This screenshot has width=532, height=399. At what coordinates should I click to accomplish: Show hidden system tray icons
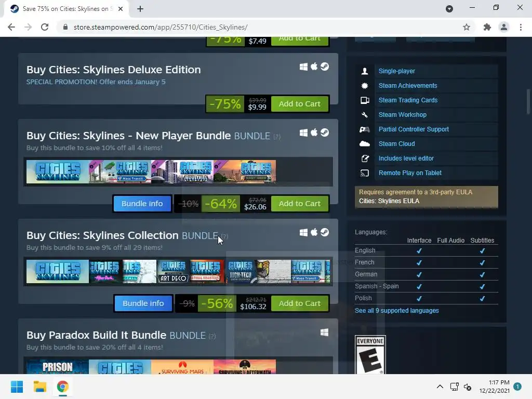tap(440, 387)
